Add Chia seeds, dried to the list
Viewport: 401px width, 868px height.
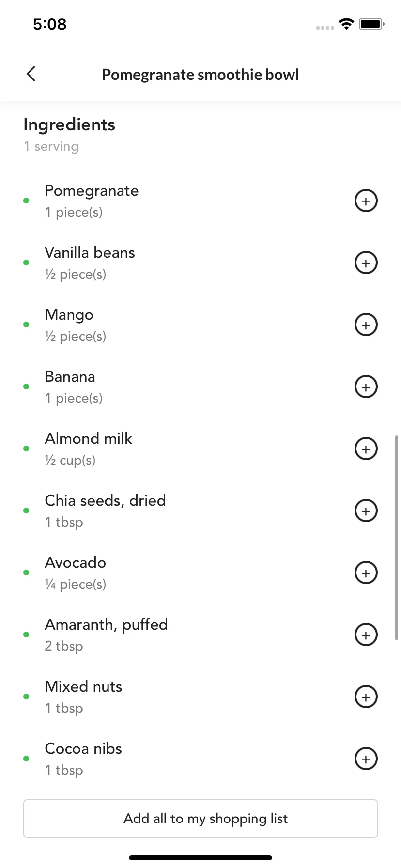pos(366,511)
